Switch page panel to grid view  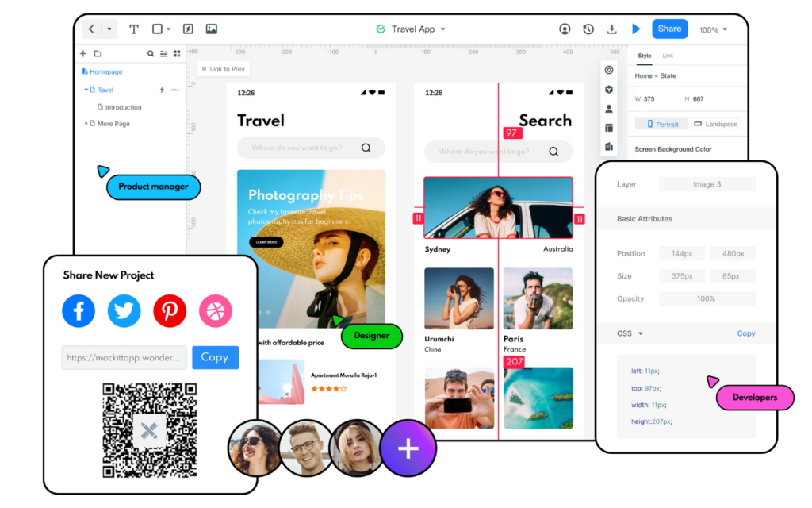click(177, 53)
